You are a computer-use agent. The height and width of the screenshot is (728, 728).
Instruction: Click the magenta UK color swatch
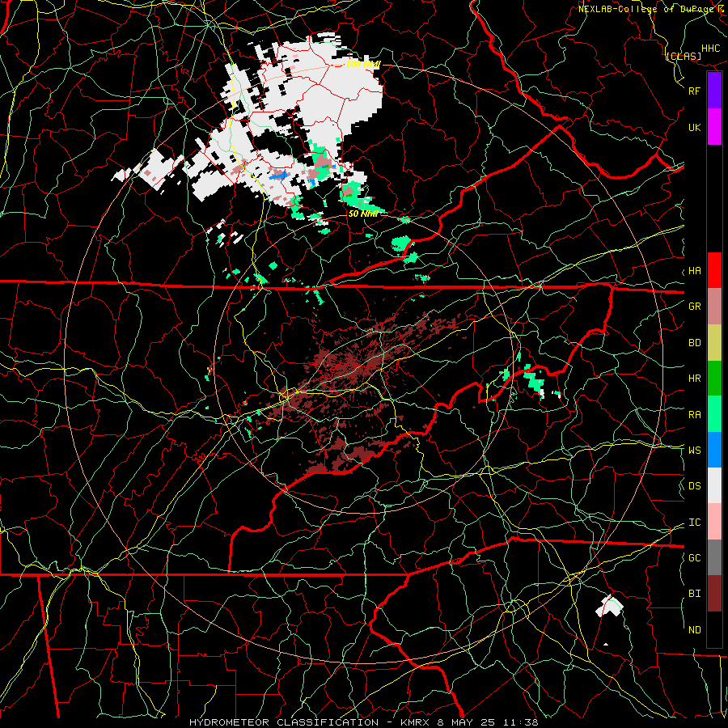[x=714, y=127]
